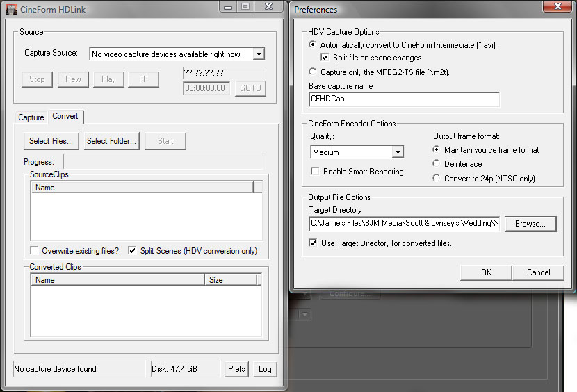Click the 00:00:00.00 timecode field
Image resolution: width=577 pixels, height=392 pixels.
[206, 88]
